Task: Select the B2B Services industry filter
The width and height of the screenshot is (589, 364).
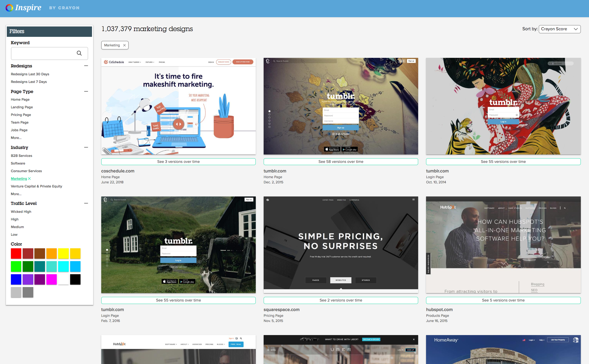Action: [21, 156]
